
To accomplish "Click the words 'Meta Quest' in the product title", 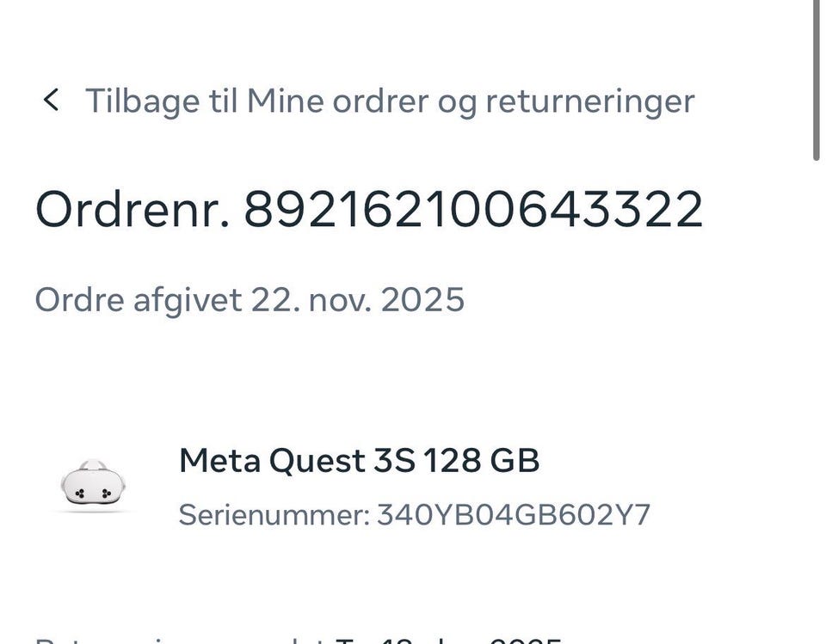I will pyautogui.click(x=272, y=461).
